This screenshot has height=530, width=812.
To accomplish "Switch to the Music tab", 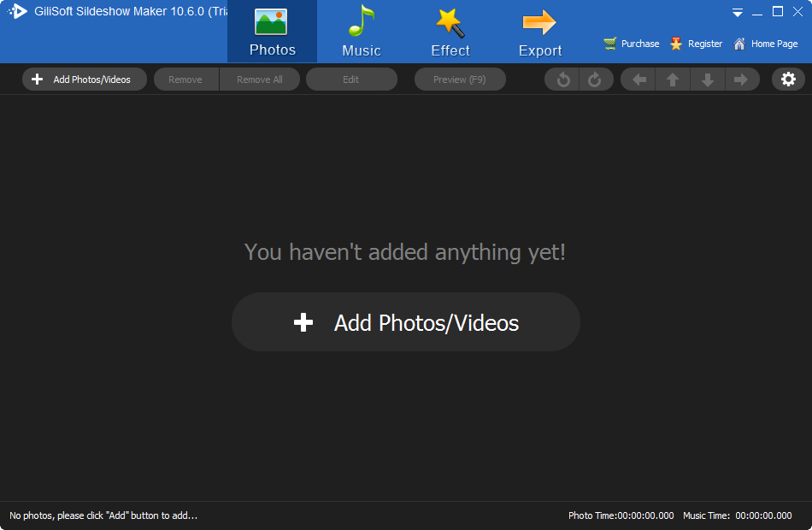I will click(x=361, y=32).
